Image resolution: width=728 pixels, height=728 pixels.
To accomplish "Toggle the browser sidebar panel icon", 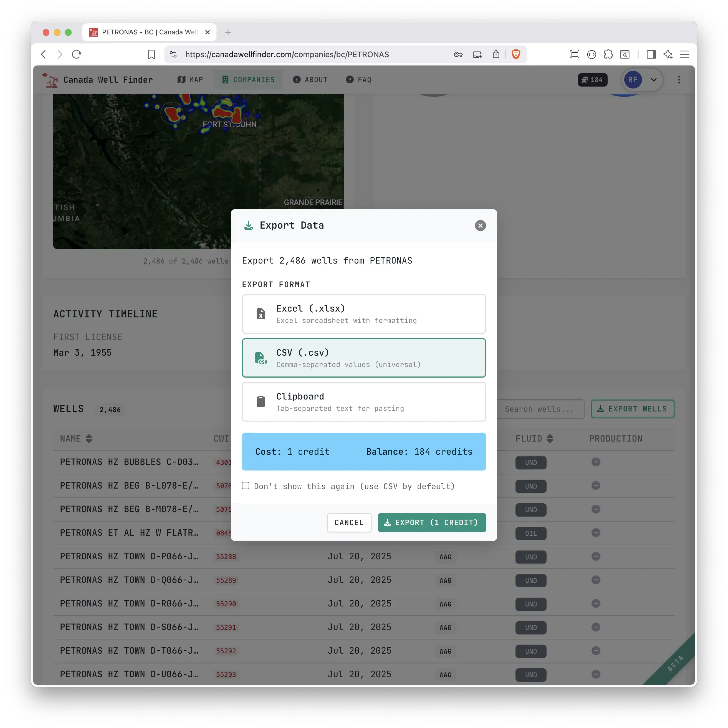I will click(x=651, y=54).
